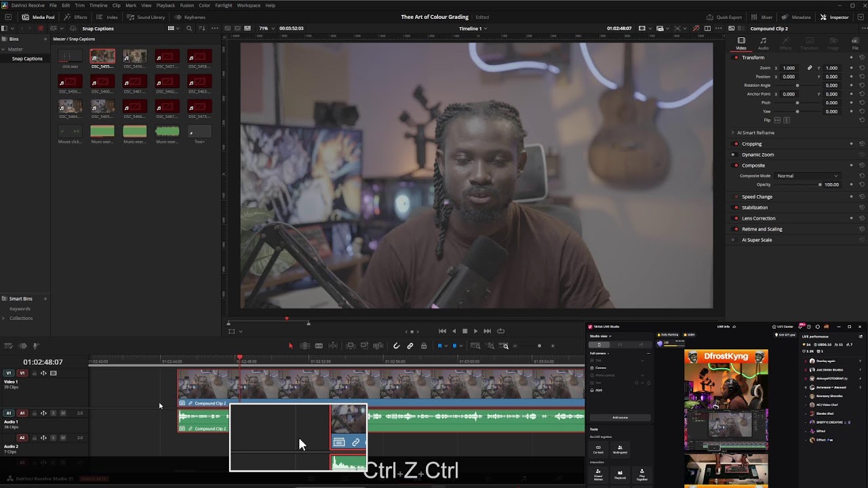This screenshot has height=488, width=868.
Task: Open the Fusion menu
Action: pos(186,5)
